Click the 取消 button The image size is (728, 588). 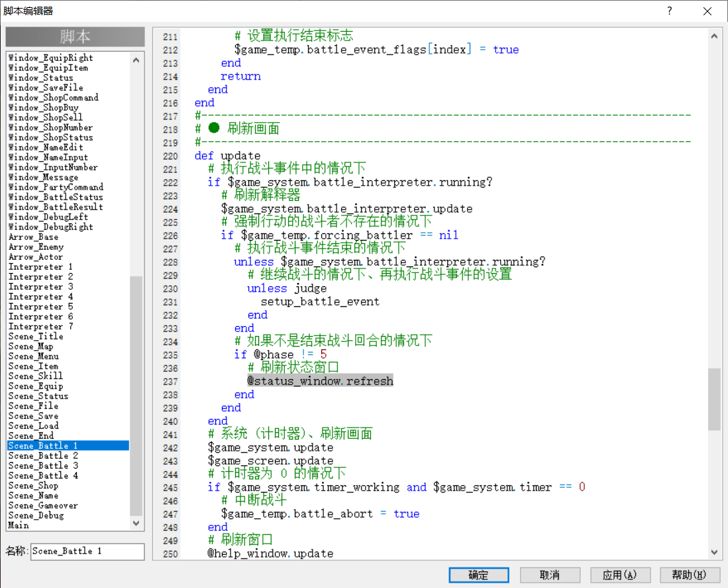click(x=550, y=575)
